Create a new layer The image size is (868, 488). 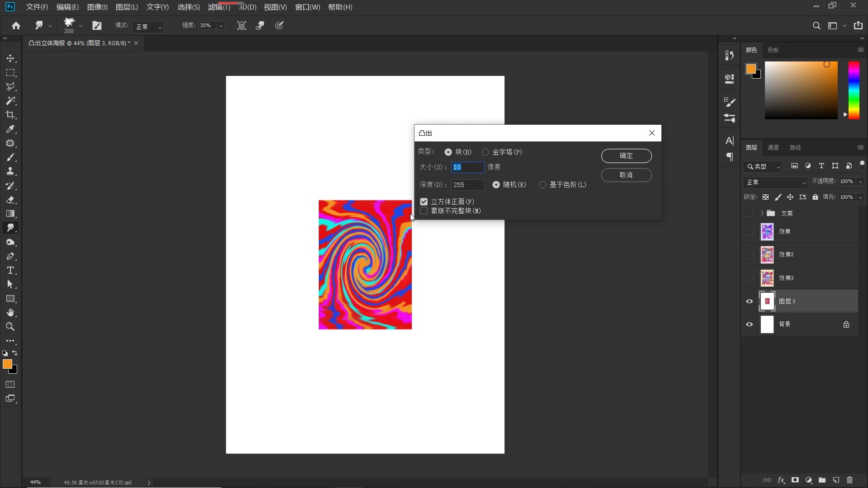click(x=836, y=480)
